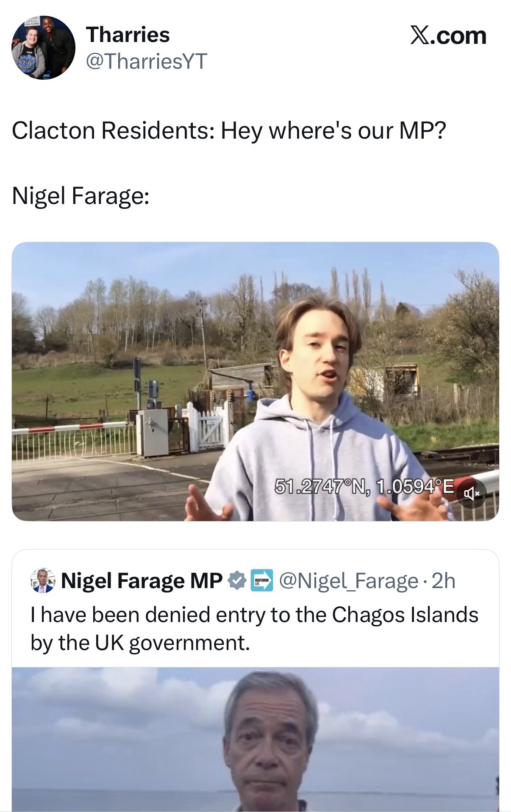The width and height of the screenshot is (511, 812).
Task: Click "by the UK government." quoted line
Action: pos(140,642)
